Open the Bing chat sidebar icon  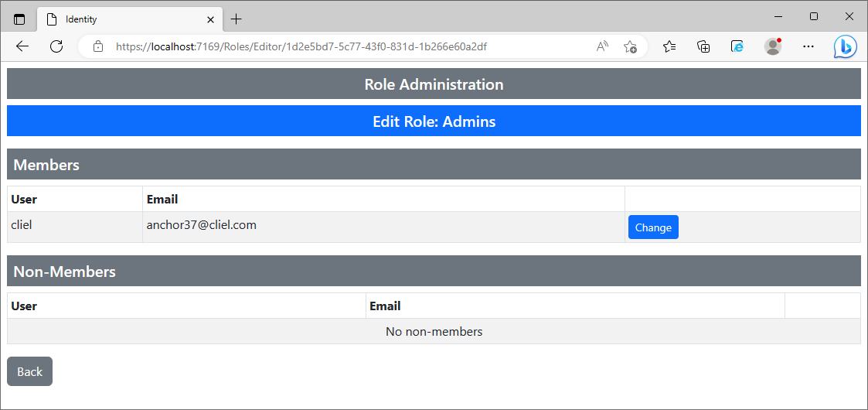[x=846, y=47]
